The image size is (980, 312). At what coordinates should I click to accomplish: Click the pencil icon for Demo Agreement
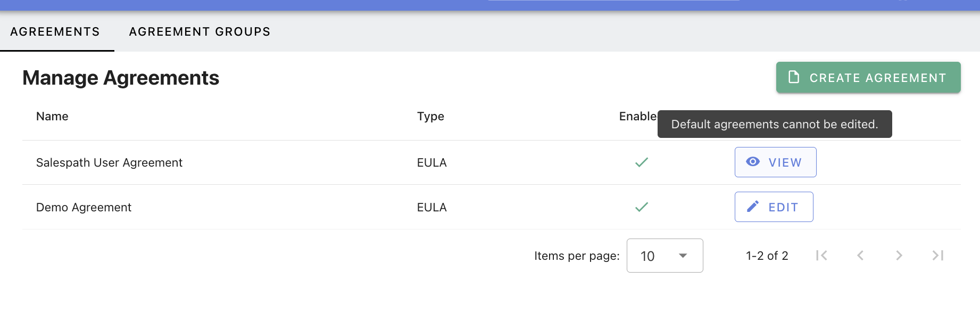(753, 207)
